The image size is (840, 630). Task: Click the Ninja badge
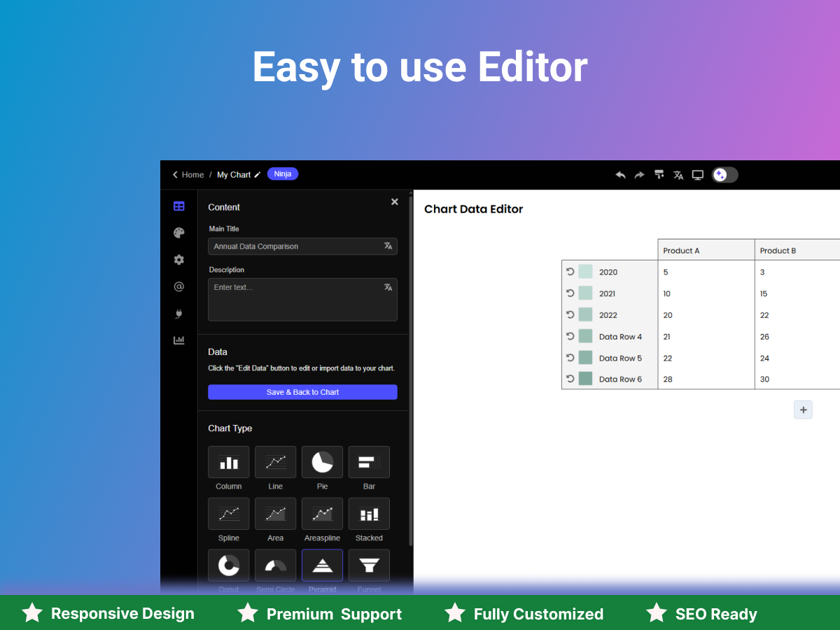pyautogui.click(x=283, y=174)
